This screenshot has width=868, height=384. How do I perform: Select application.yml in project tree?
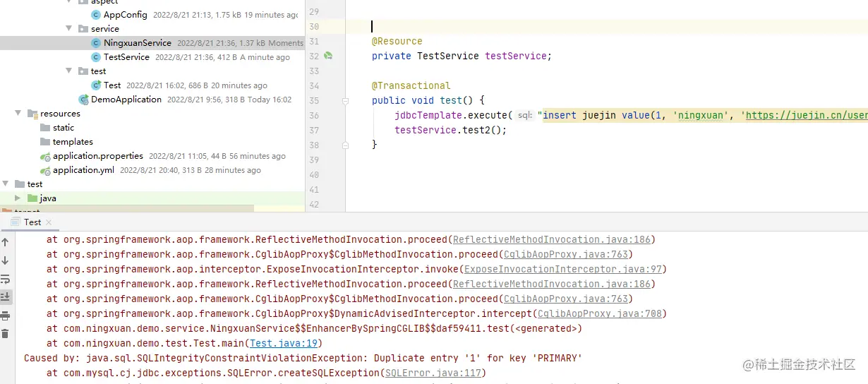[83, 169]
